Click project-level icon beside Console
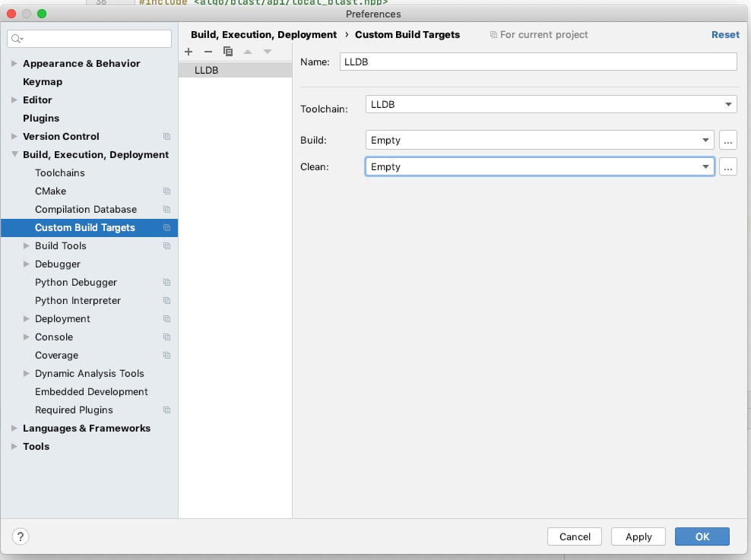Viewport: 751px width, 560px height. click(x=166, y=337)
